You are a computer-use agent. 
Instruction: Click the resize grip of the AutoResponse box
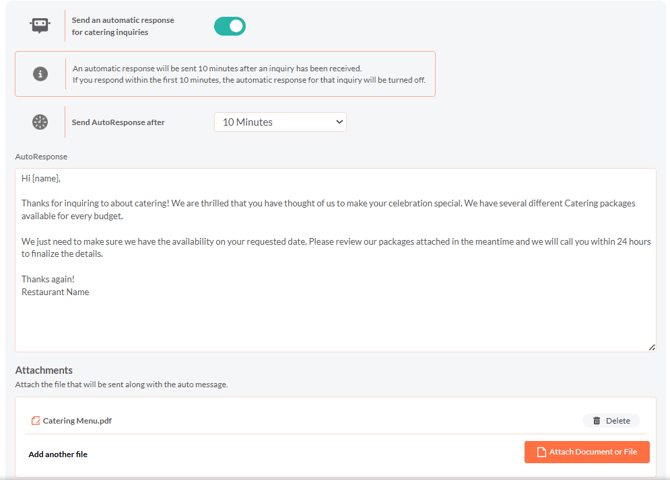coord(652,346)
